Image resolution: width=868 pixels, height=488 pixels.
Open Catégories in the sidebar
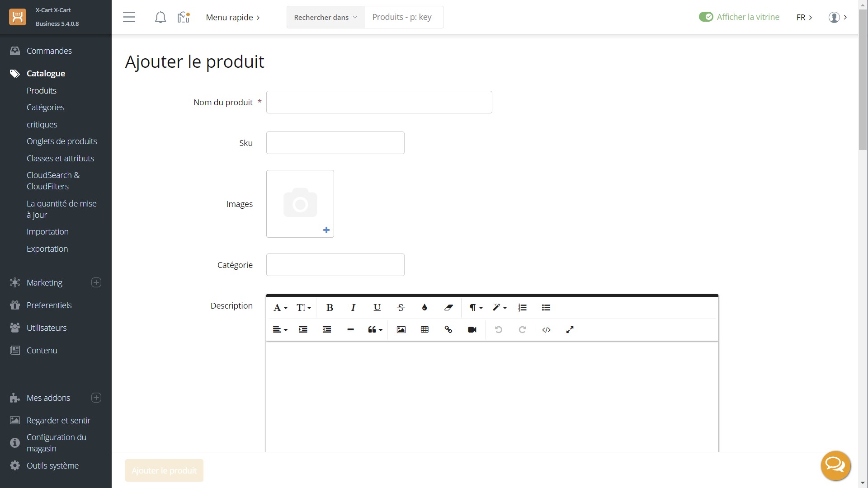point(45,108)
